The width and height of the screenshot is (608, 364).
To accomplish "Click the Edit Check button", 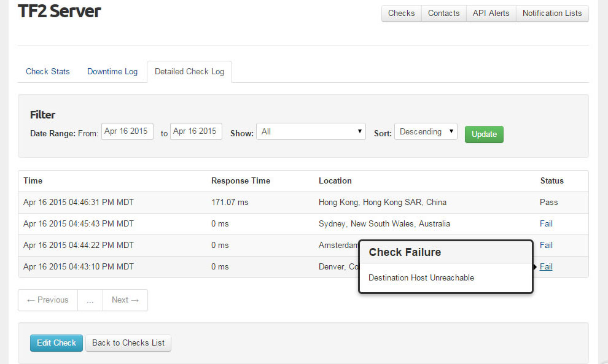I will click(57, 343).
